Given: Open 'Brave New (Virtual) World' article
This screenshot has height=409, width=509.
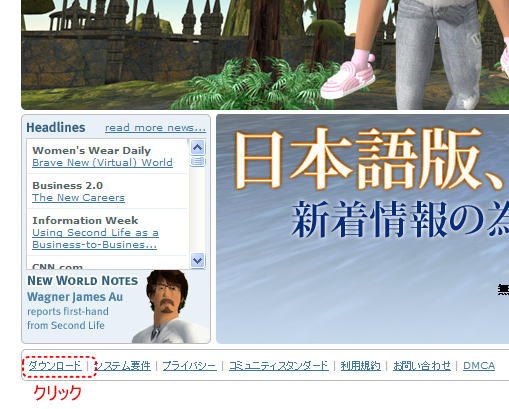Looking at the screenshot, I should tap(102, 163).
